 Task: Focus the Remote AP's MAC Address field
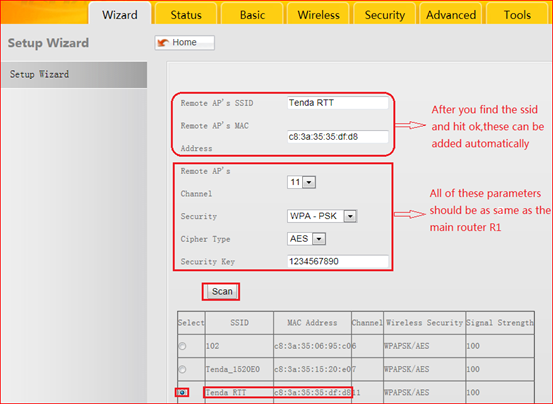pos(338,137)
